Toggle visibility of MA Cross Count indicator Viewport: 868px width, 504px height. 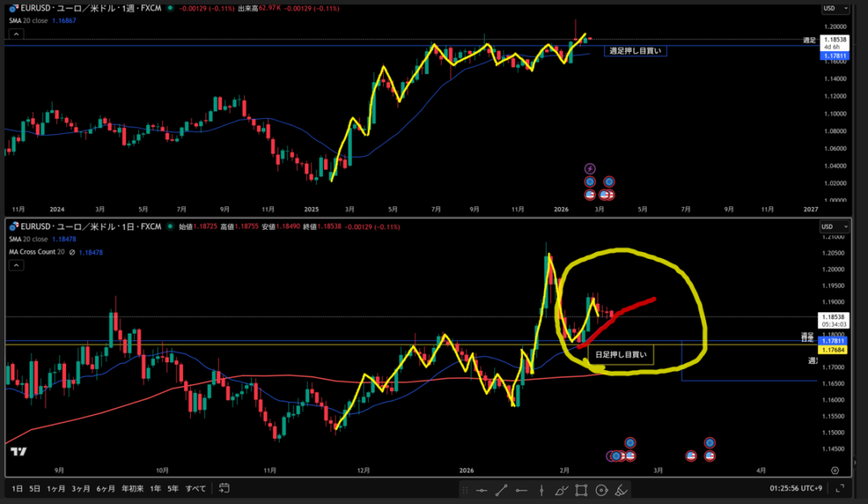click(73, 252)
